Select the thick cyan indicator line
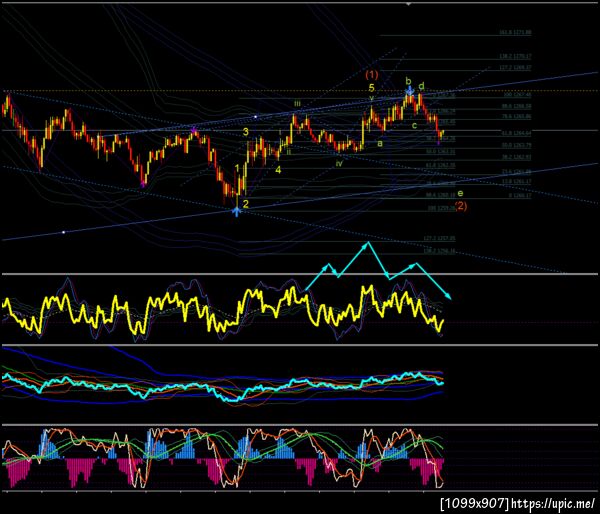 coord(222,386)
